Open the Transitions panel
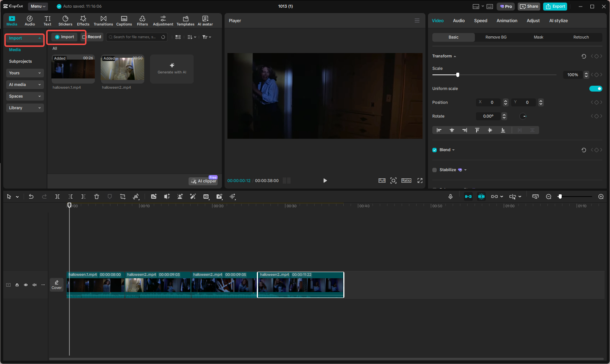This screenshot has height=364, width=610. point(103,21)
